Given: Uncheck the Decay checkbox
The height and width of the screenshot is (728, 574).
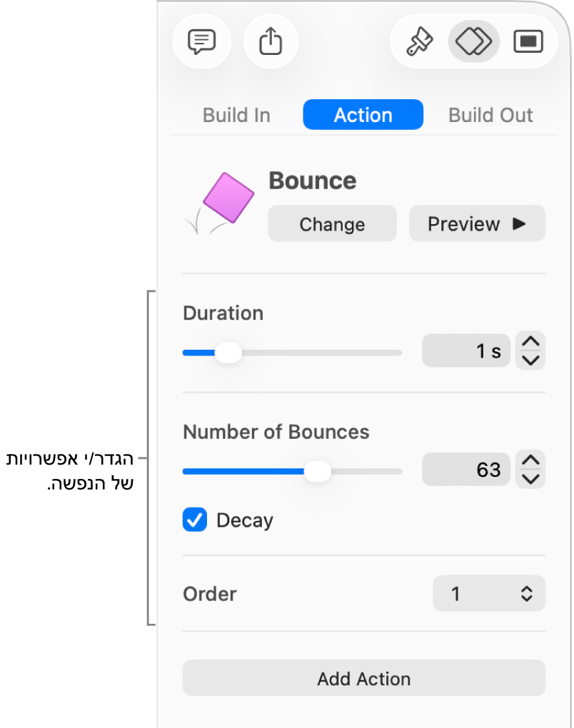Looking at the screenshot, I should tap(194, 520).
